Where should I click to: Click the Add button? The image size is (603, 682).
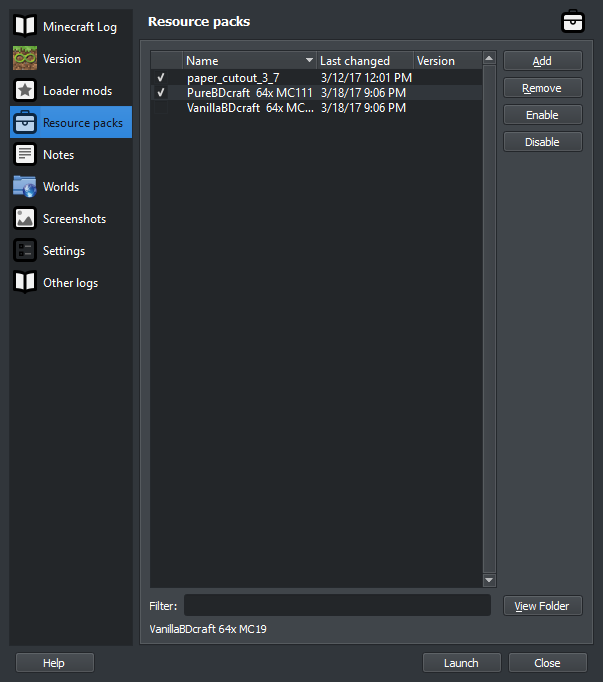click(x=543, y=61)
